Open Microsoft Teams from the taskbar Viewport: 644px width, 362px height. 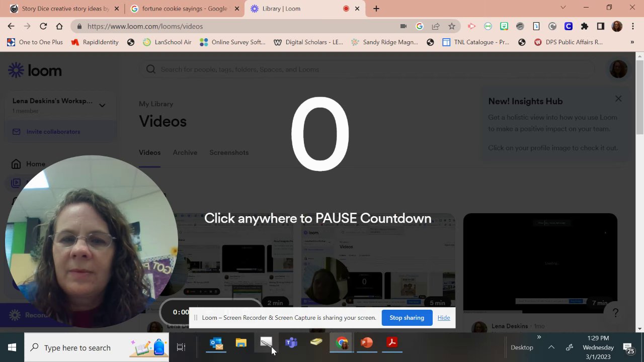click(x=291, y=343)
